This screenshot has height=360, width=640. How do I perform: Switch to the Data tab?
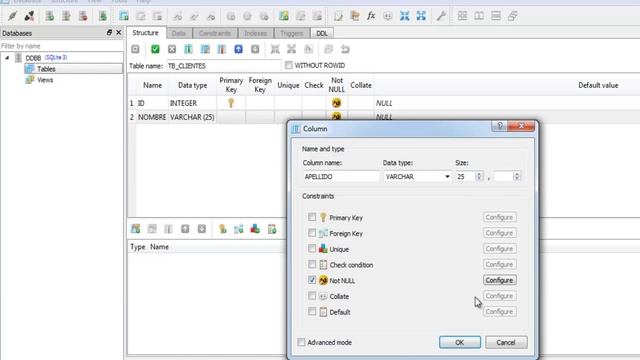(178, 33)
